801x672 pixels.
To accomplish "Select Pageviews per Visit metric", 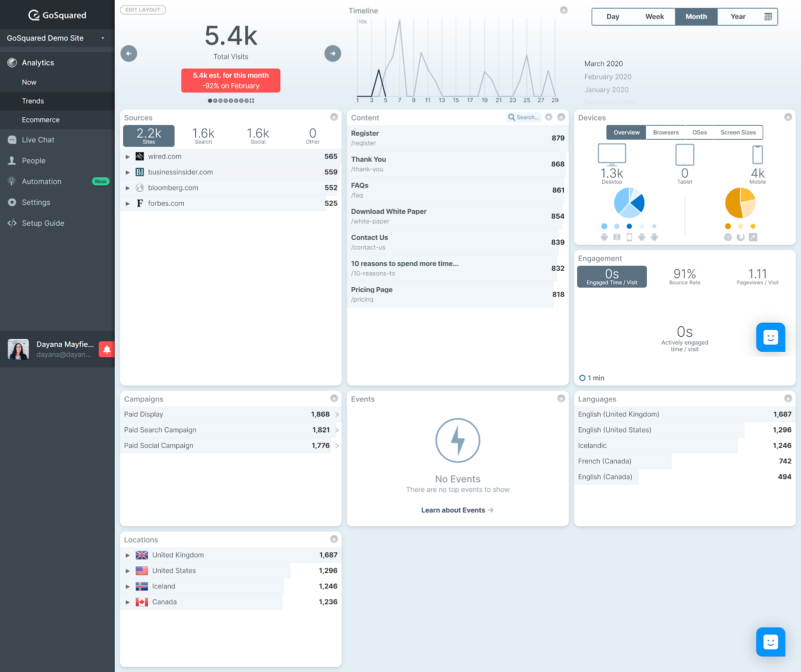I will [757, 277].
